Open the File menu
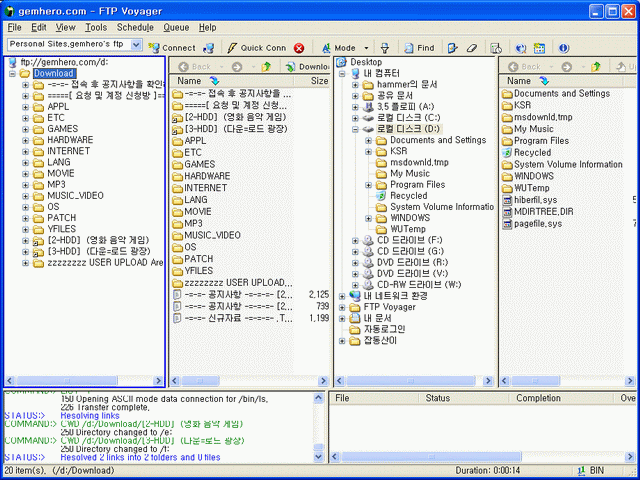 14,27
